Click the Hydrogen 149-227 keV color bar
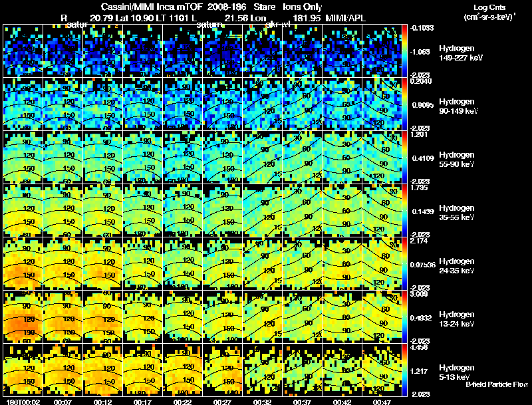Screen dimensions: 532x405 point(404,51)
